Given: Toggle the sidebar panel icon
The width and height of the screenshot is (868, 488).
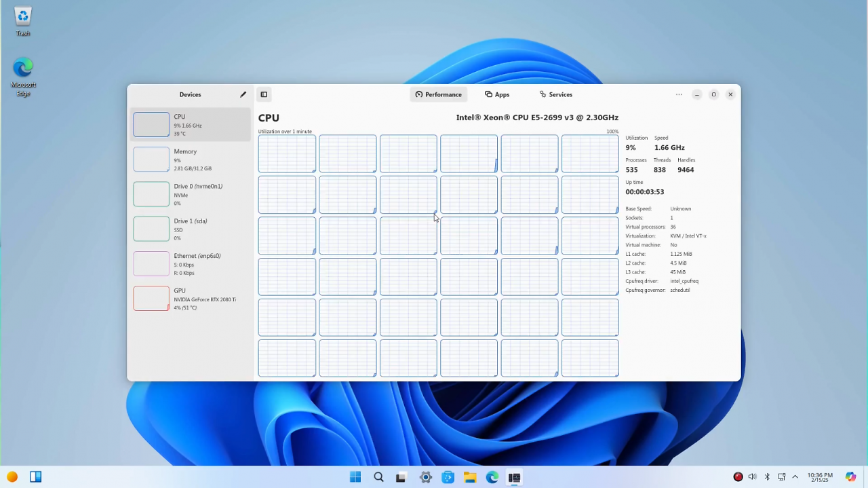Looking at the screenshot, I should (264, 94).
